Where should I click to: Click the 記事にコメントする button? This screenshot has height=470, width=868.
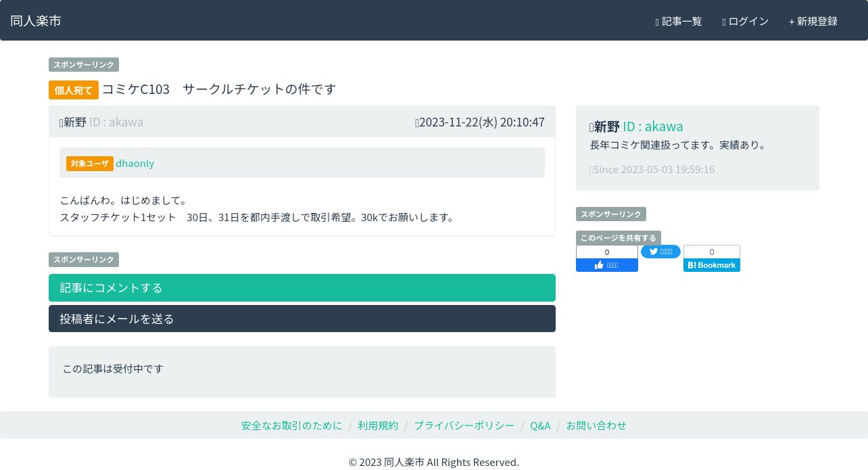click(x=302, y=287)
